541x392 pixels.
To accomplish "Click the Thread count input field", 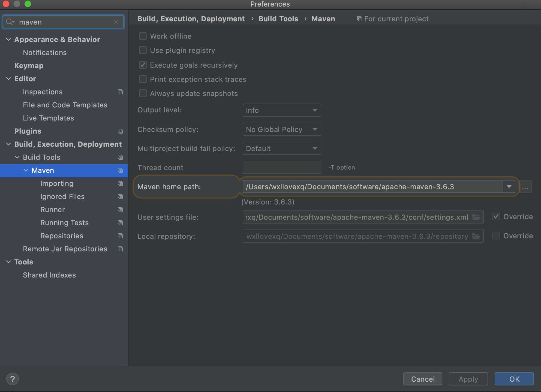I will click(x=281, y=168).
